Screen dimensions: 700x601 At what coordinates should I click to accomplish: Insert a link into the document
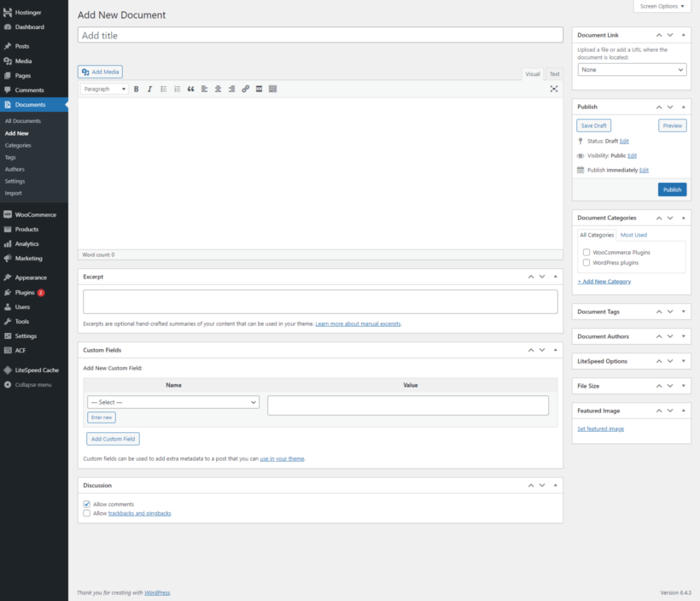pos(245,89)
